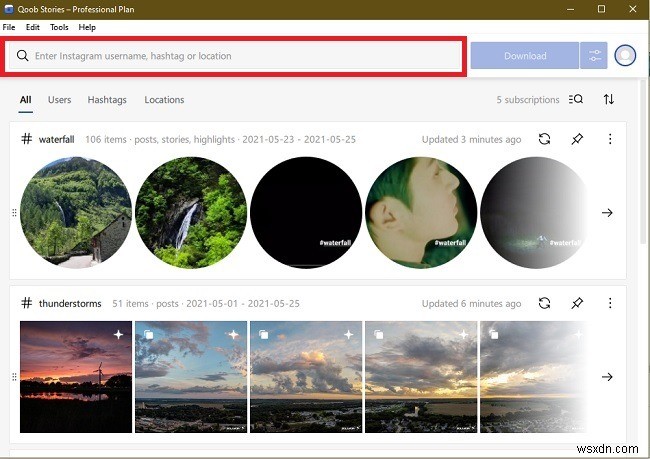Switch to the Hashtags tab
The width and height of the screenshot is (650, 459).
(x=107, y=100)
